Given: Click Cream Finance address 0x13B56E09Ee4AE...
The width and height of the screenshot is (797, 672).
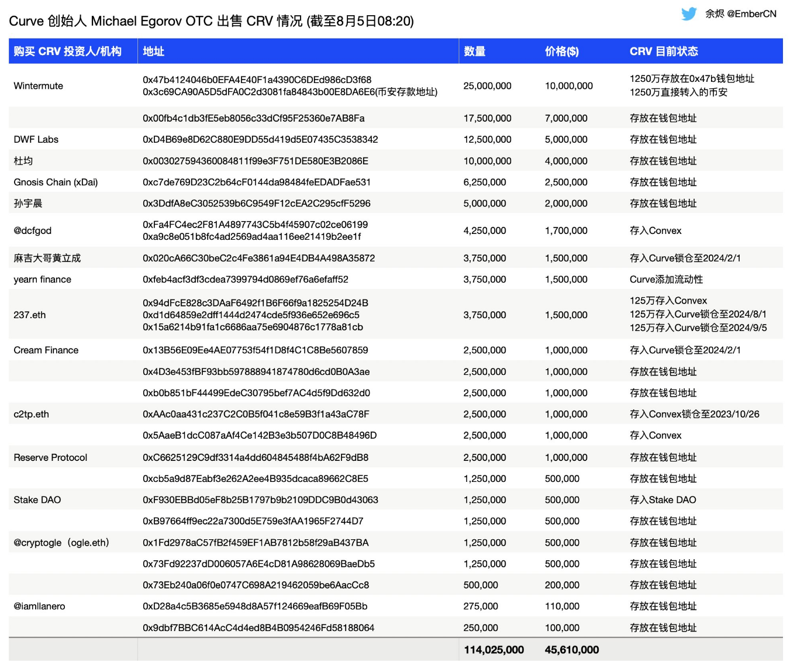Looking at the screenshot, I should tap(256, 350).
